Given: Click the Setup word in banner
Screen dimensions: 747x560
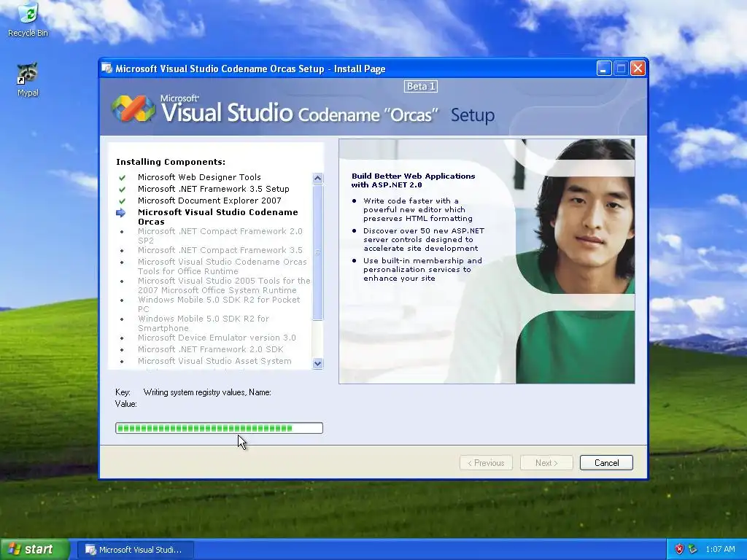Looking at the screenshot, I should point(473,115).
